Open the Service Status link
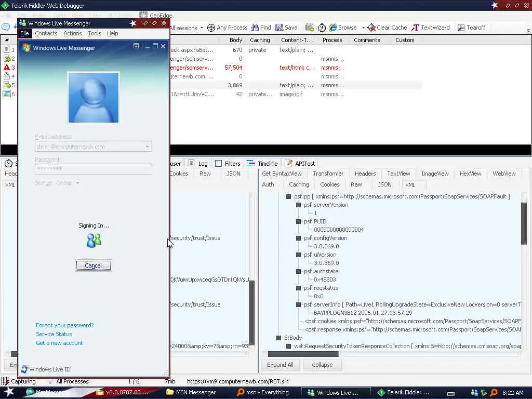Image resolution: width=532 pixels, height=399 pixels. click(x=54, y=334)
